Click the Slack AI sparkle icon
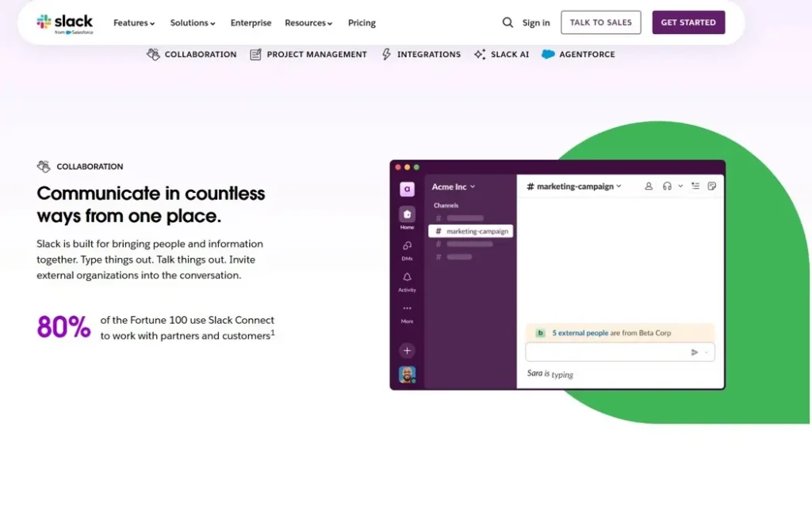812x508 pixels. pyautogui.click(x=480, y=54)
